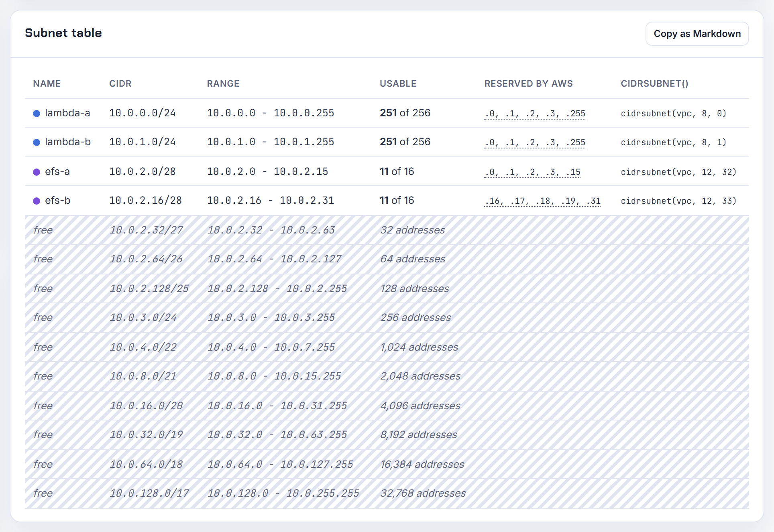Click the RESERVED BY AWS column header
774x532 pixels.
tap(529, 83)
